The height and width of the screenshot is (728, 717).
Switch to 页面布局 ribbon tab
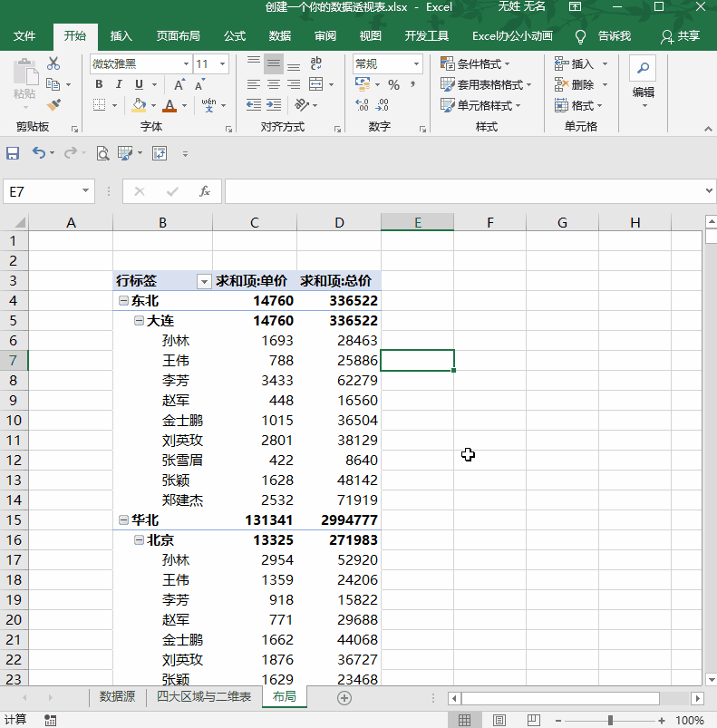point(179,36)
